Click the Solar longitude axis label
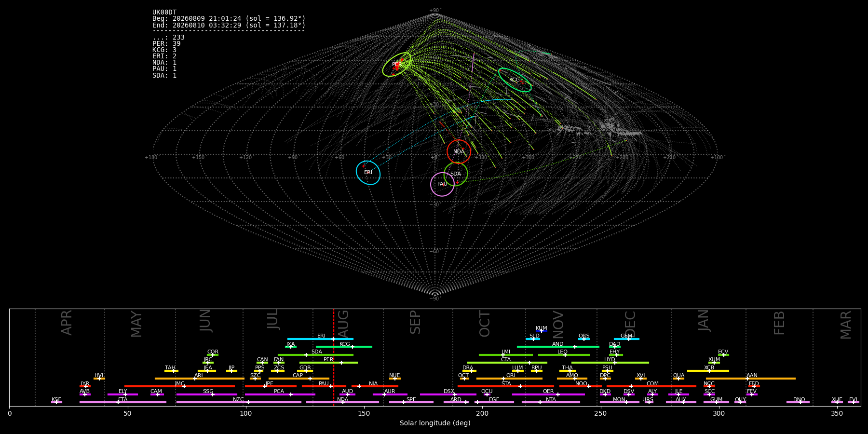 click(435, 423)
